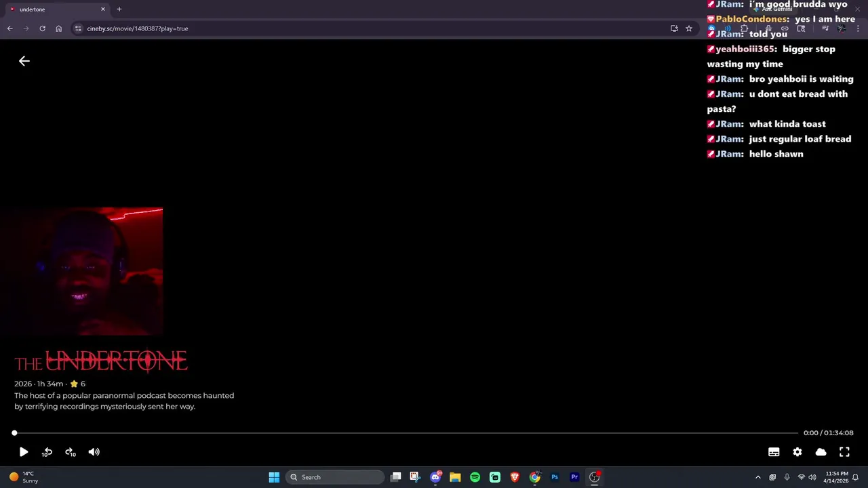The height and width of the screenshot is (488, 868).
Task: Open a new browser tab
Action: coord(119,9)
